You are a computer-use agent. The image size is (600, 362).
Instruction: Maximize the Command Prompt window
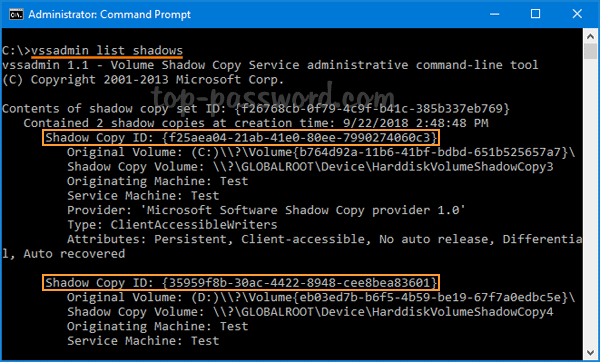tap(535, 14)
